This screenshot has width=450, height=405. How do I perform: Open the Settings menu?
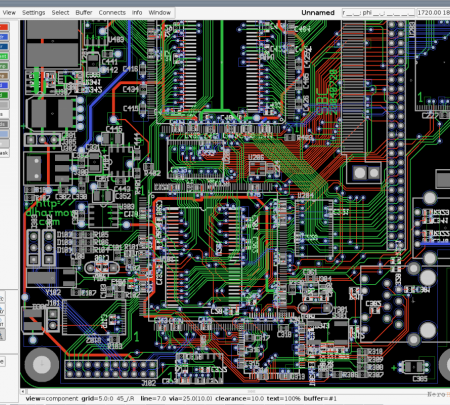33,13
